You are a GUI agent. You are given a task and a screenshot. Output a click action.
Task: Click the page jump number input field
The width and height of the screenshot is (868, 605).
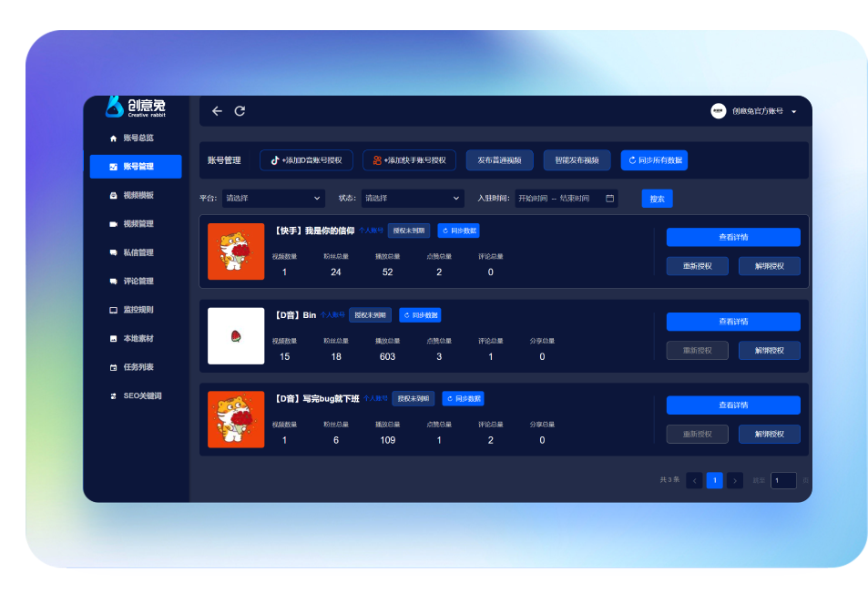tap(783, 480)
